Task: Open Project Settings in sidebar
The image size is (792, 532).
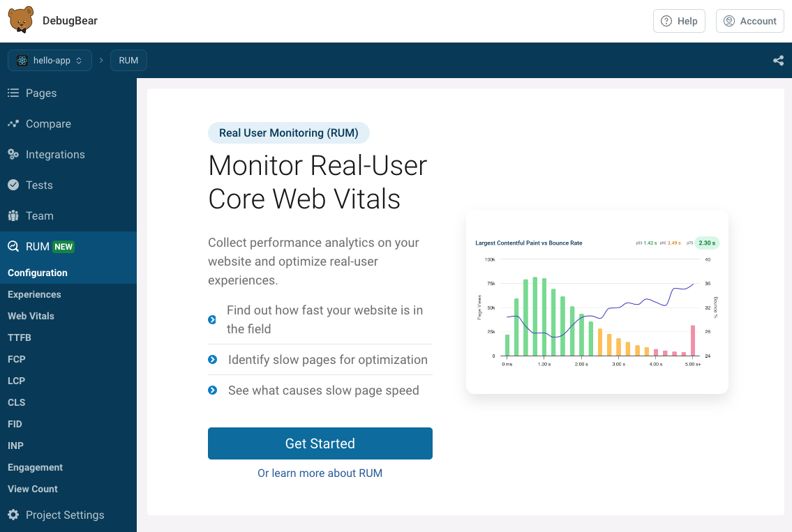Action: pos(68,515)
